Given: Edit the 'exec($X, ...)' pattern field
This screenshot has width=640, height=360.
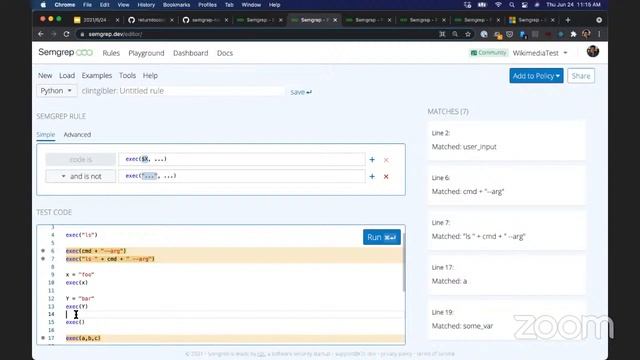Looking at the screenshot, I should pos(242,159).
